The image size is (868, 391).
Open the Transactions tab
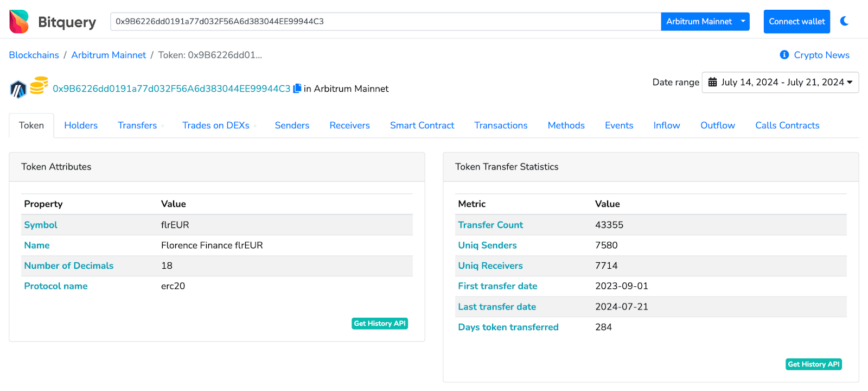click(x=501, y=125)
